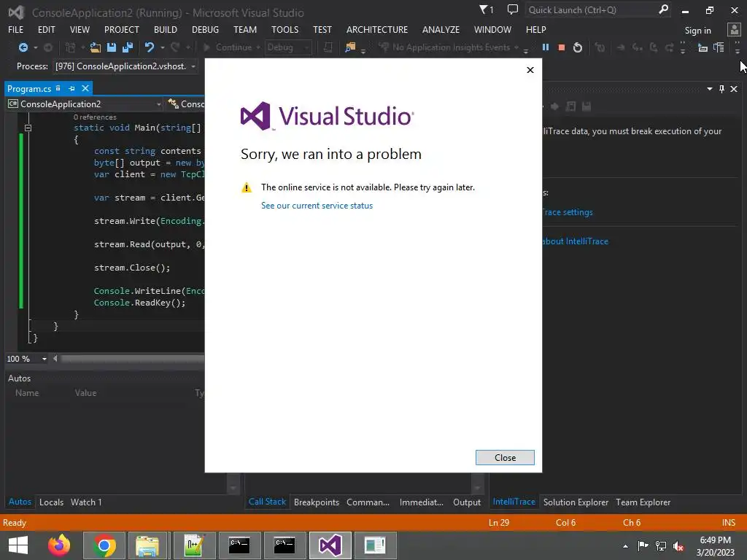Open the ARCHITECTURE menu

click(377, 29)
